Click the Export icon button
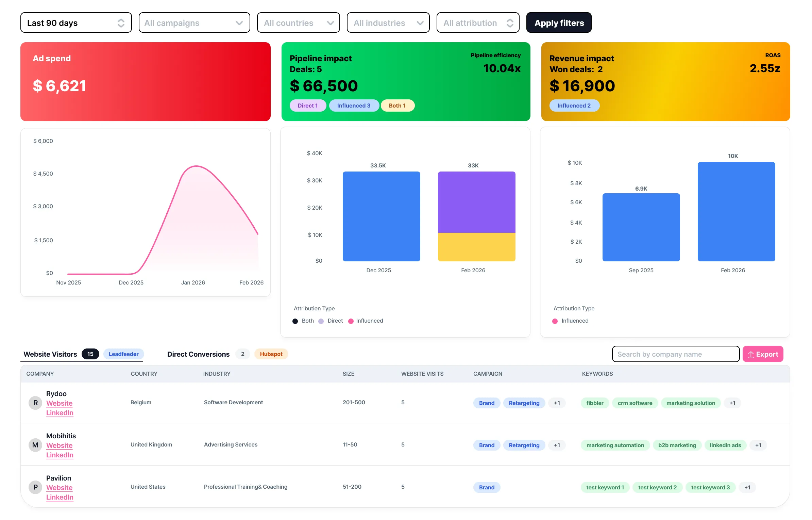The height and width of the screenshot is (520, 812). [751, 354]
